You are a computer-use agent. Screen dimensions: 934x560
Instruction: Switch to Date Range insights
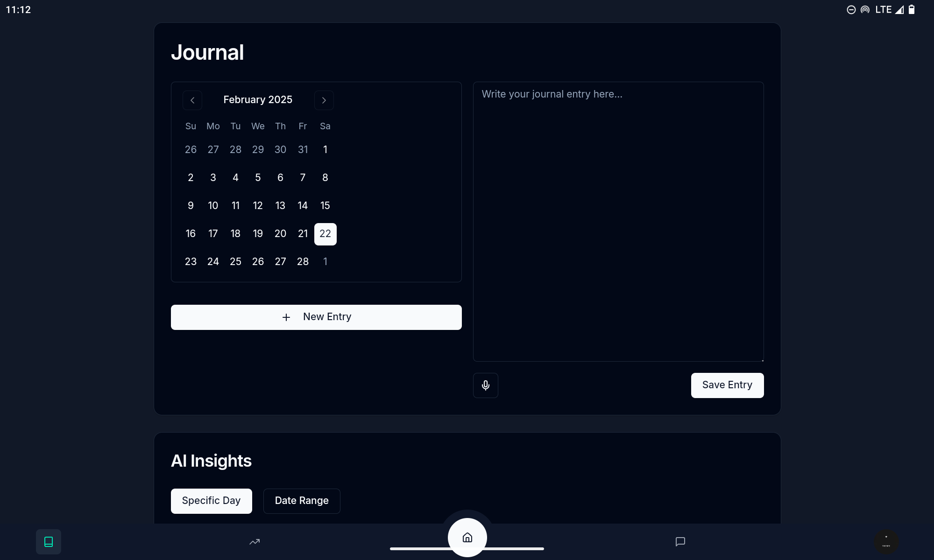[x=302, y=501]
